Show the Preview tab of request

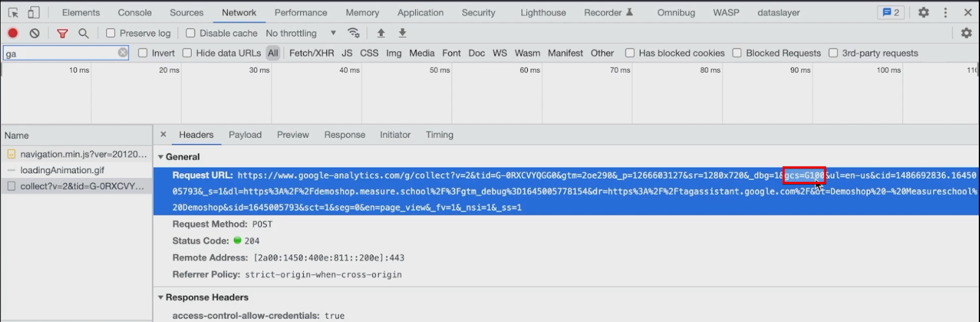click(293, 135)
